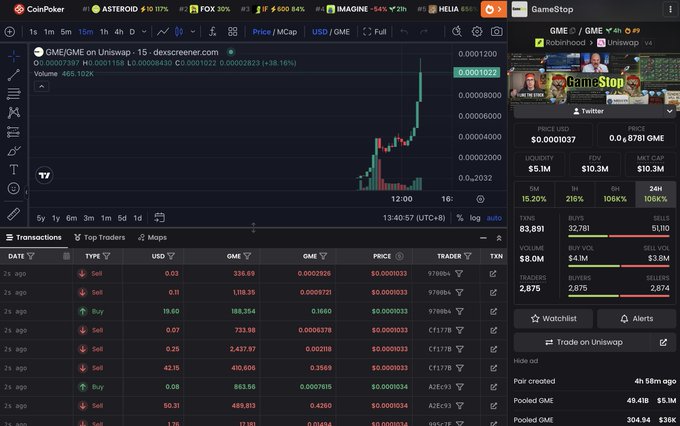
Task: Toggle Full screen chart mode
Action: pyautogui.click(x=375, y=32)
